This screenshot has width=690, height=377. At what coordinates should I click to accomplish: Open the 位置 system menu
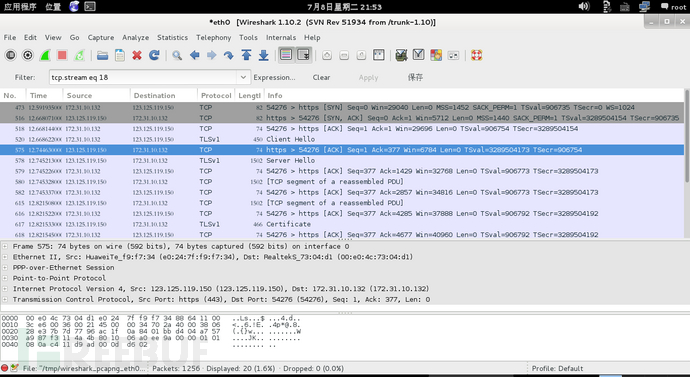pos(53,7)
